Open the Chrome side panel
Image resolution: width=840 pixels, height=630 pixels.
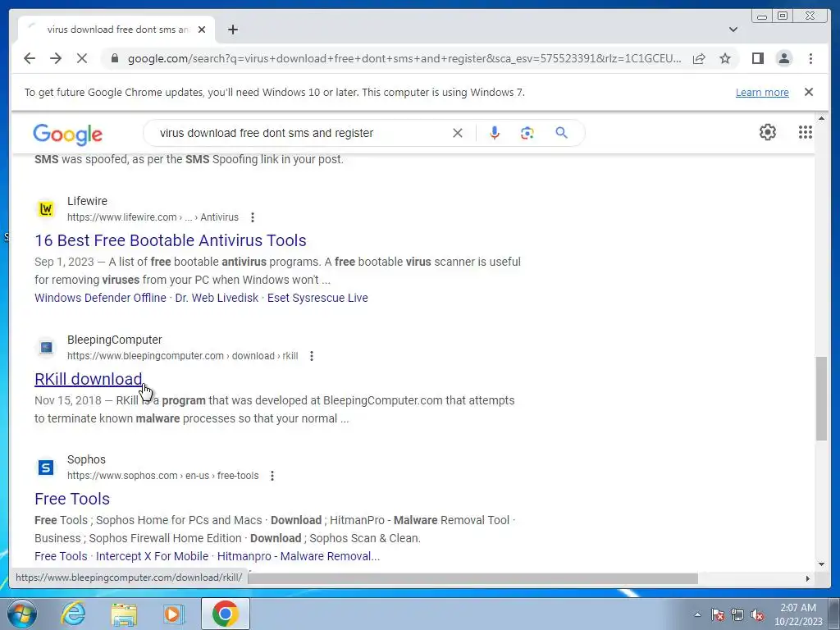click(757, 58)
